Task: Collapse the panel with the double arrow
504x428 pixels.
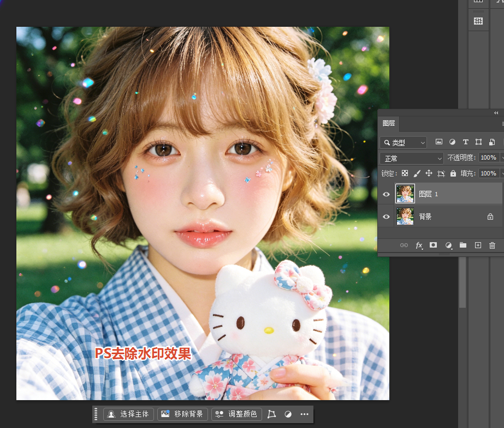Action: coord(496,113)
